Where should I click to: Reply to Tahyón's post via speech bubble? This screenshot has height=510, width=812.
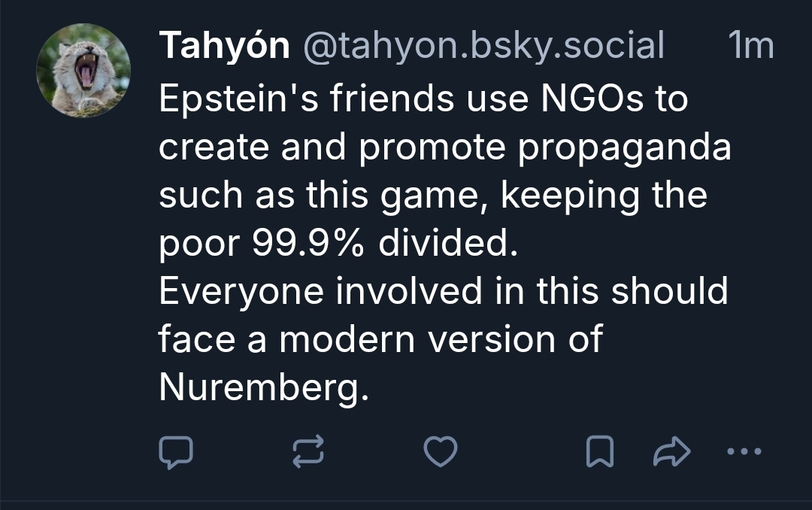176,452
